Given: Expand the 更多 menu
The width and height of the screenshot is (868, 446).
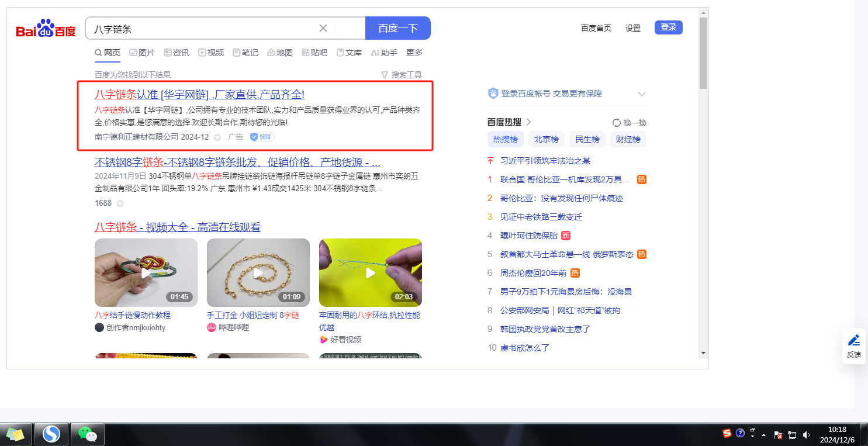Looking at the screenshot, I should click(x=414, y=53).
